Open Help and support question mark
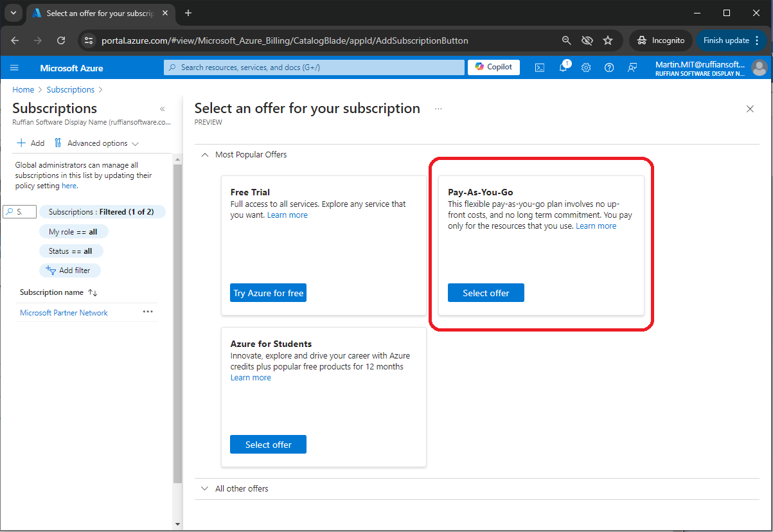 pyautogui.click(x=609, y=67)
